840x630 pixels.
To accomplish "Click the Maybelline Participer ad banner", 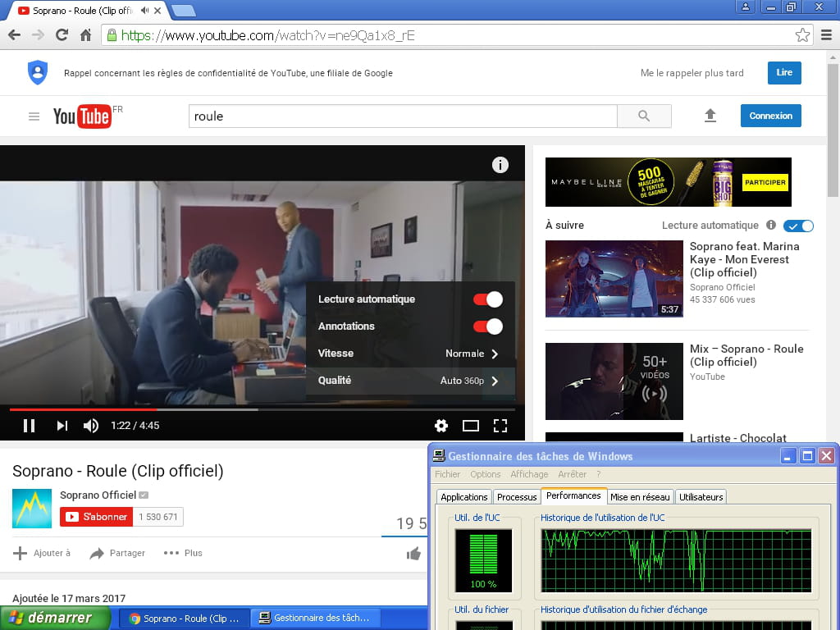I will (668, 181).
